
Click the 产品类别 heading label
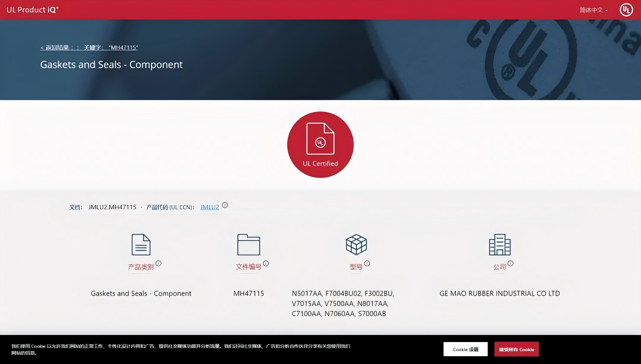(141, 267)
